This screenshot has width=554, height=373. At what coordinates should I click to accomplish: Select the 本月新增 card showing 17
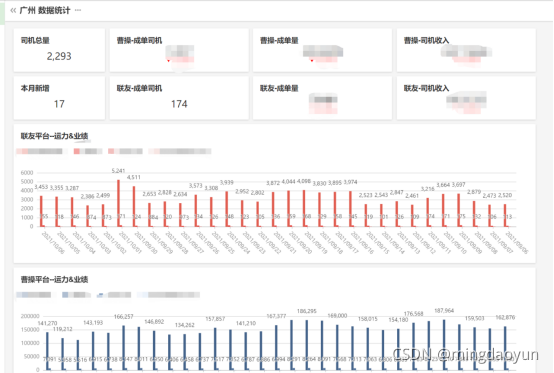tap(59, 98)
